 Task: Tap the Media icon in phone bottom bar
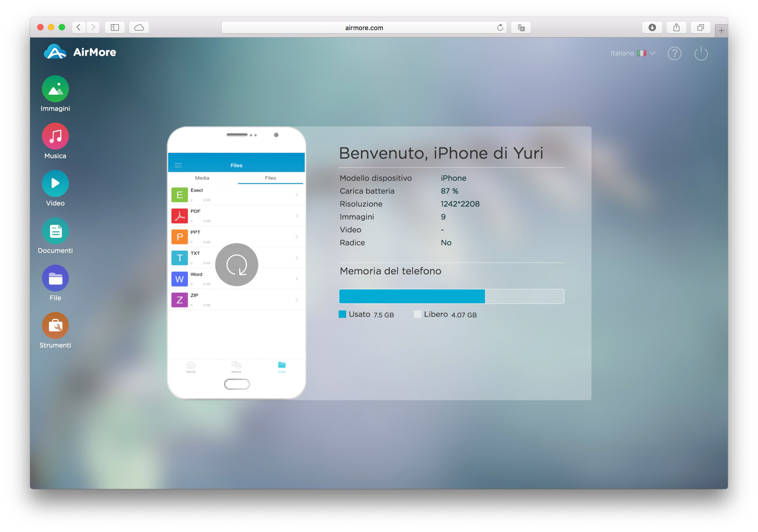(236, 367)
